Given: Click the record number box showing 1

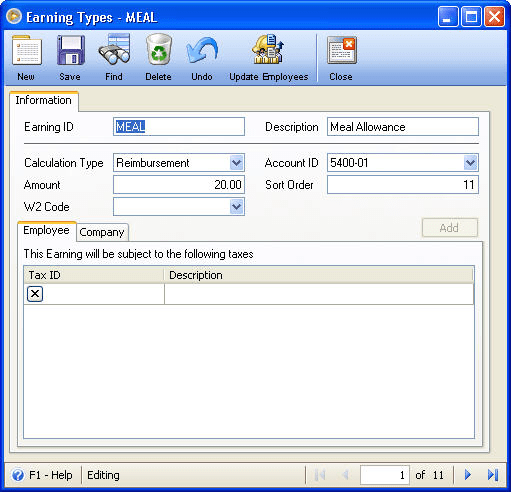Looking at the screenshot, I should [385, 475].
